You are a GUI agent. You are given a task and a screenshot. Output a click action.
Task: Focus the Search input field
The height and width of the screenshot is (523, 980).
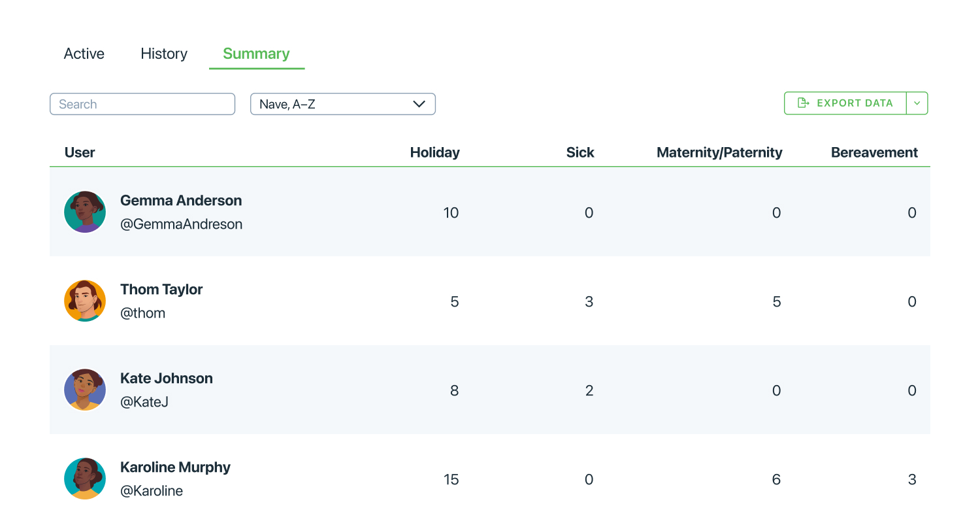(x=142, y=104)
